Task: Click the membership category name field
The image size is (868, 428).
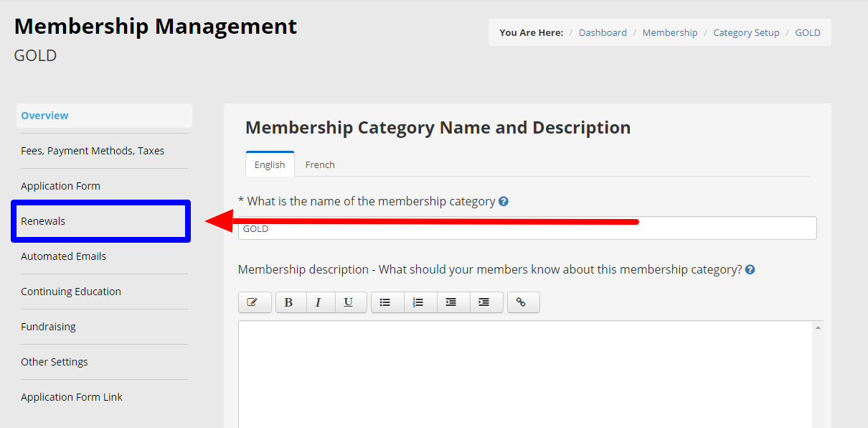Action: pyautogui.click(x=527, y=228)
